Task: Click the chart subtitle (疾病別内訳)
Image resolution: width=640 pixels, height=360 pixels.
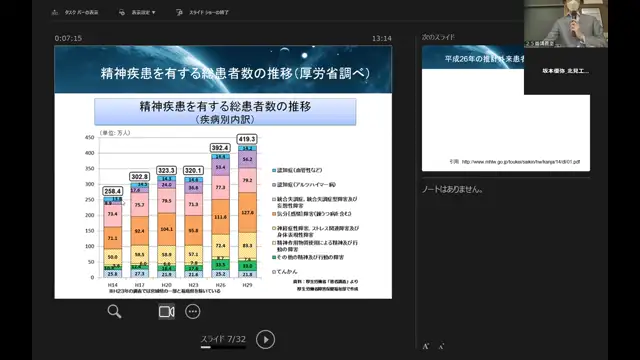Action: [225, 119]
